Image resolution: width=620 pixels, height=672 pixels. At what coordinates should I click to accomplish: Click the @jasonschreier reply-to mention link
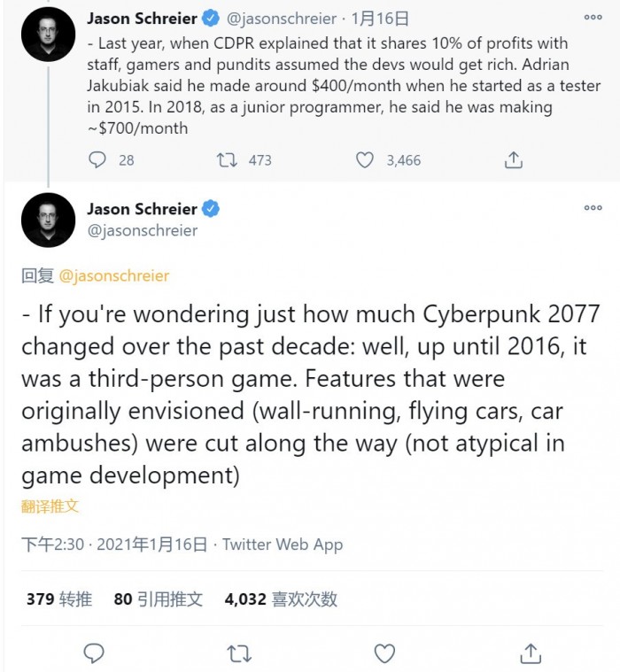click(x=113, y=276)
